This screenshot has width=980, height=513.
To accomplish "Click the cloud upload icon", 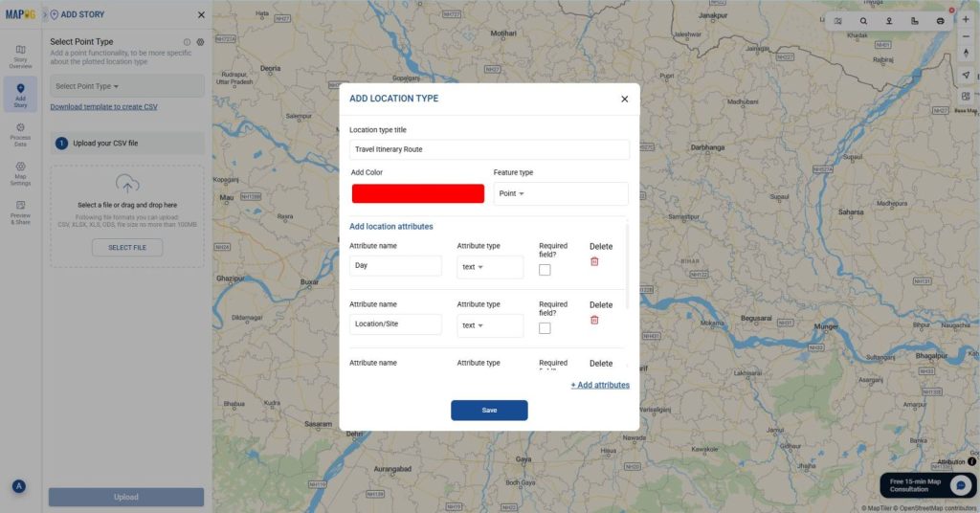I will 127,185.
